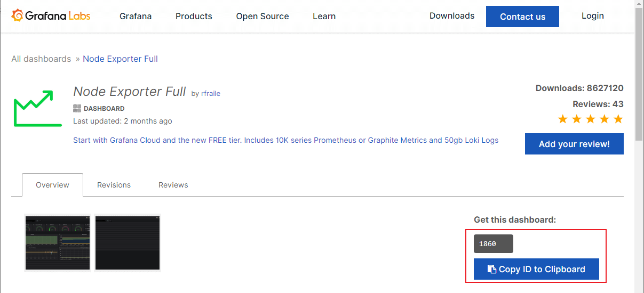Screen dimensions: 644x293
Task: Open the Learn menu item
Action: [324, 16]
